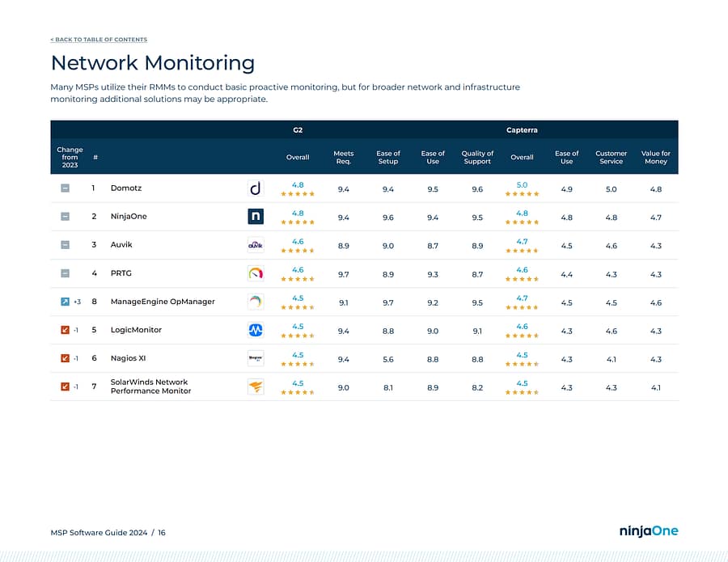Go back to table of contents
728x562 pixels.
[x=99, y=40]
